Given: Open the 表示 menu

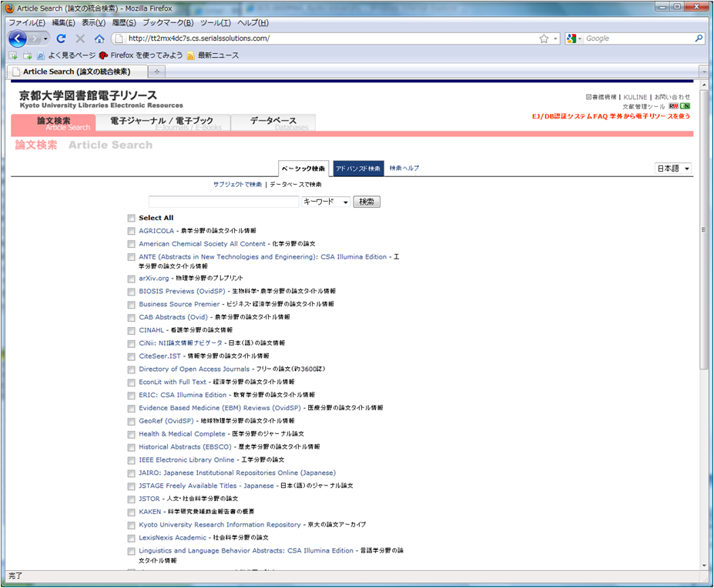Looking at the screenshot, I should pyautogui.click(x=93, y=23).
